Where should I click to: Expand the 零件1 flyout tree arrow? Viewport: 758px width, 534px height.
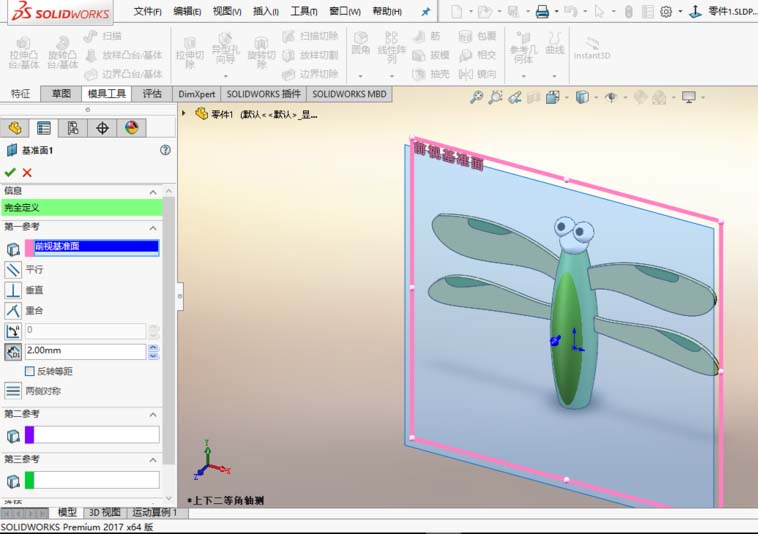pyautogui.click(x=184, y=114)
